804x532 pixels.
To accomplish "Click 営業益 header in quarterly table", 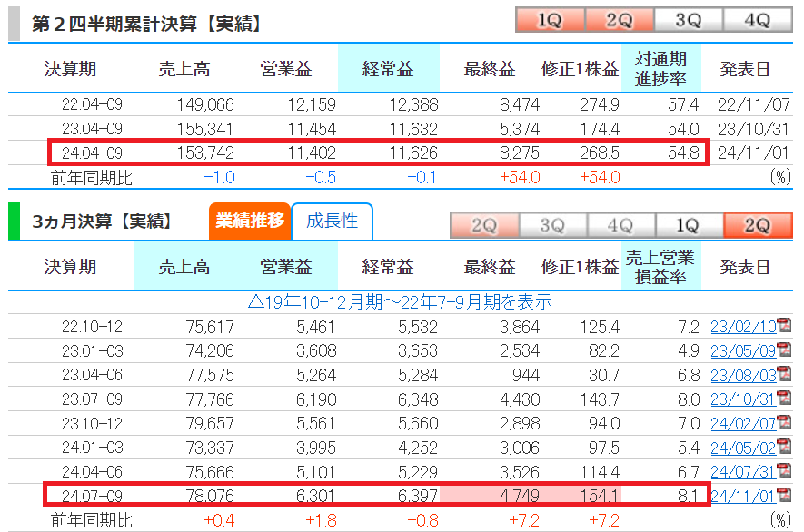I will coord(286,267).
